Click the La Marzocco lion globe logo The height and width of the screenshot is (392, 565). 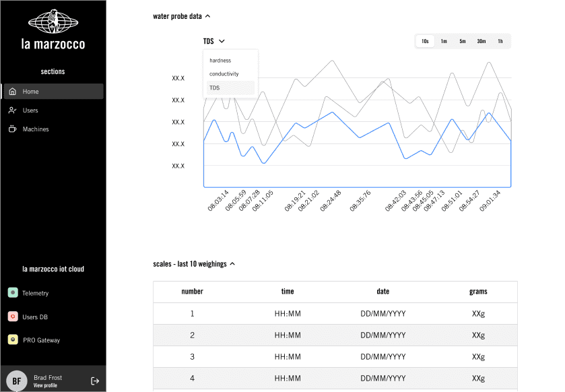53,22
